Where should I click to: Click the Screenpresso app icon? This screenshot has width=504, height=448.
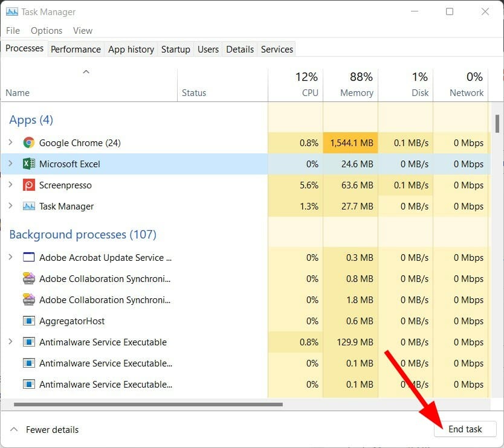coord(29,185)
